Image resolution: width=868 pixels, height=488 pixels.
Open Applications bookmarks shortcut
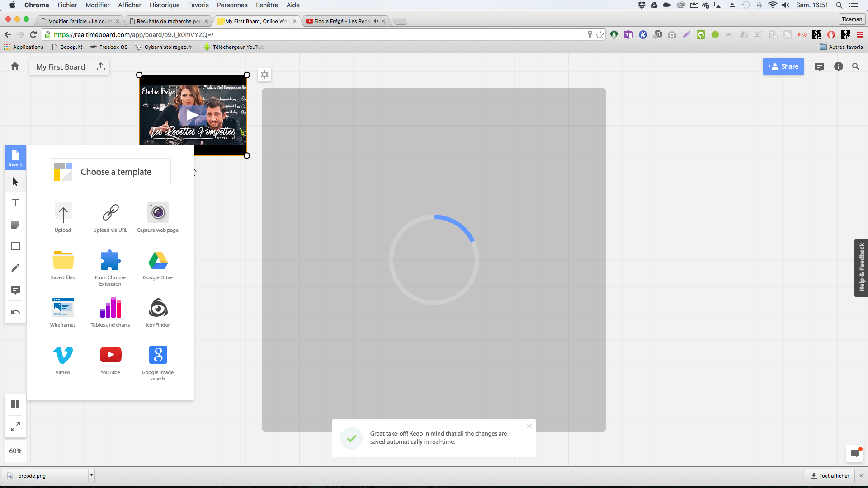[24, 47]
